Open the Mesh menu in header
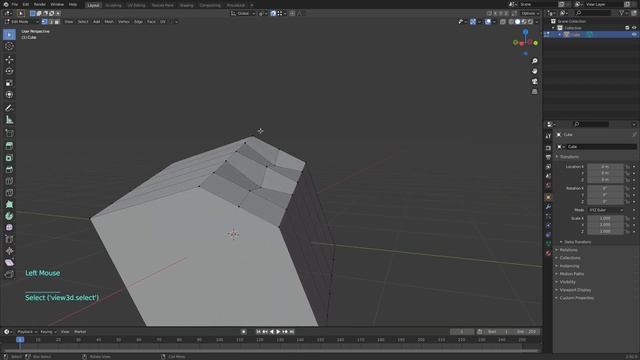This screenshot has height=360, width=640. (x=109, y=22)
